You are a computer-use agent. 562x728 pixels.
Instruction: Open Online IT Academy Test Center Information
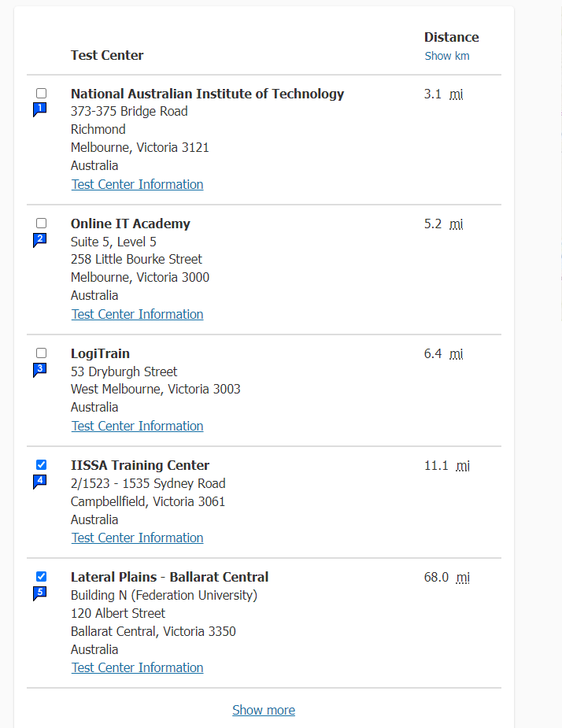tap(137, 314)
